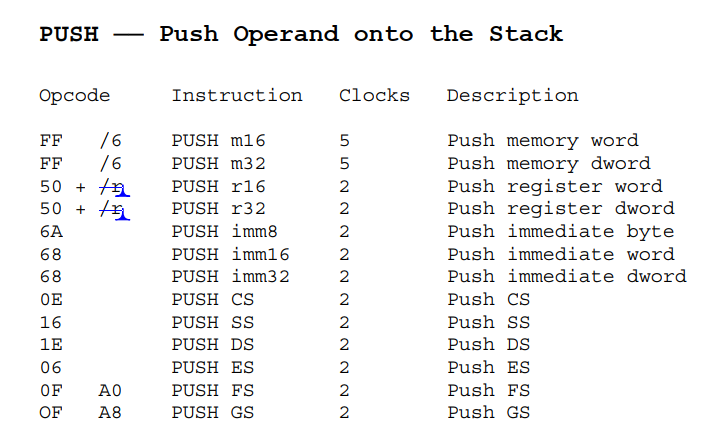719x441 pixels.
Task: Select the A8 opcode byte
Action: (110, 413)
